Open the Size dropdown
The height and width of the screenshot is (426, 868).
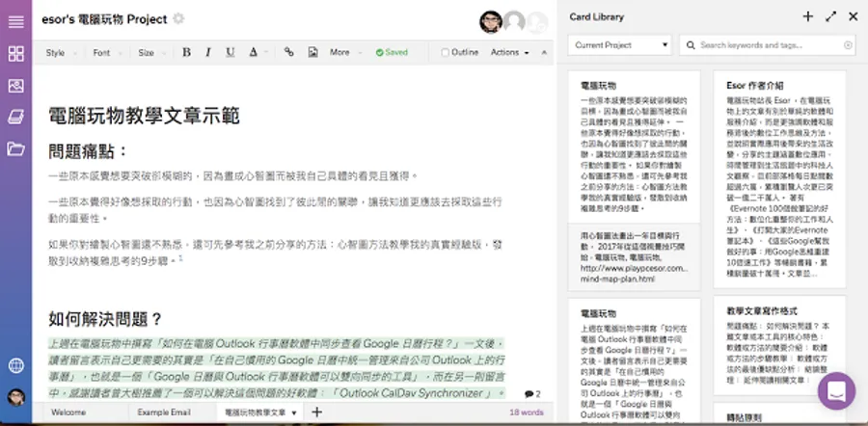pos(151,53)
